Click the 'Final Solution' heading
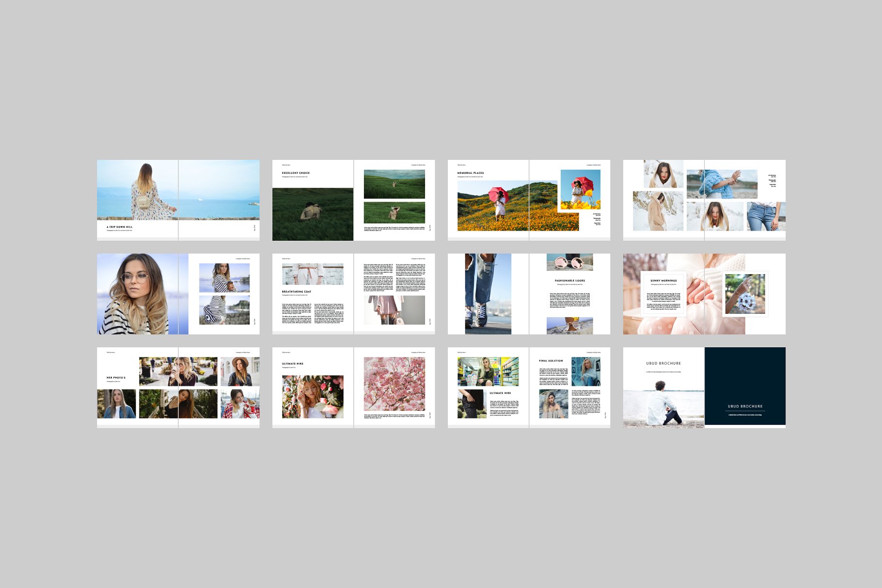The image size is (882, 588). [551, 361]
